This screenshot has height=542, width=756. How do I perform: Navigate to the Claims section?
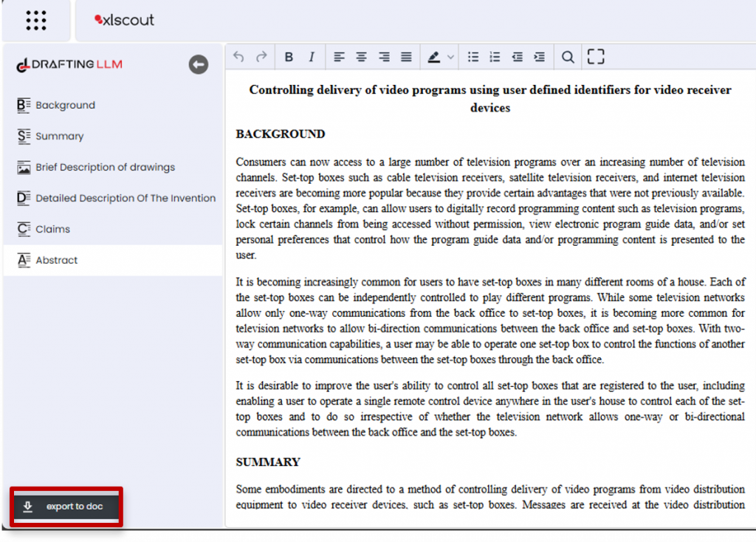113,229
